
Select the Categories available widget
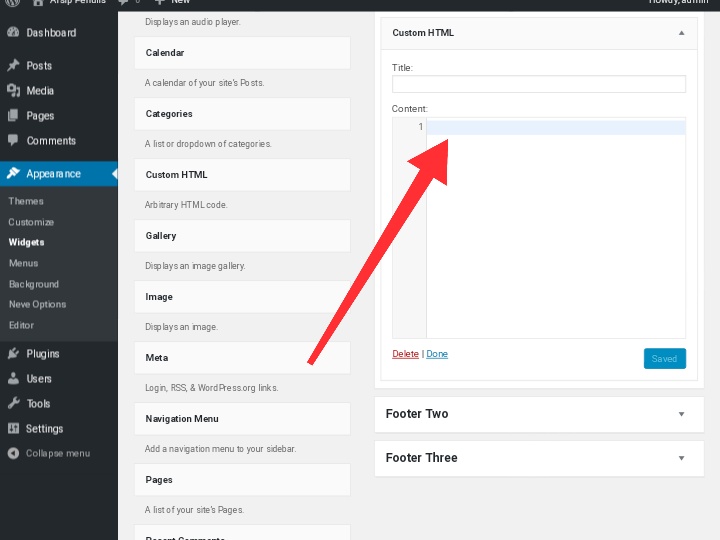coord(242,114)
